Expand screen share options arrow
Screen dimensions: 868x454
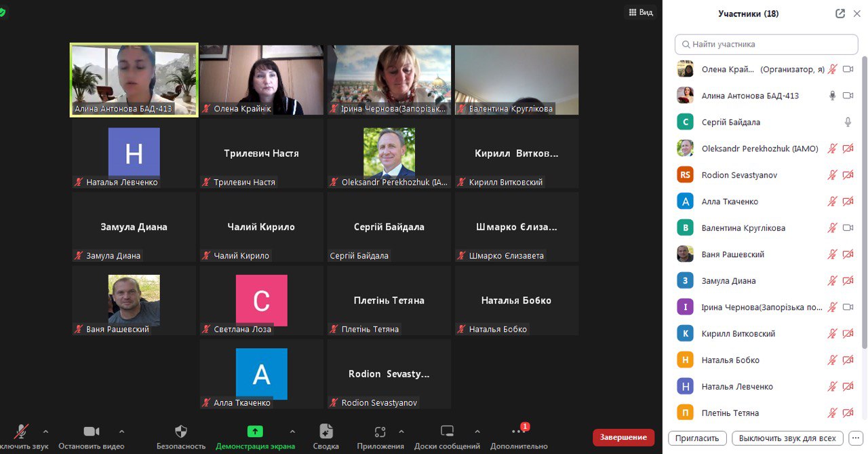tap(292, 431)
